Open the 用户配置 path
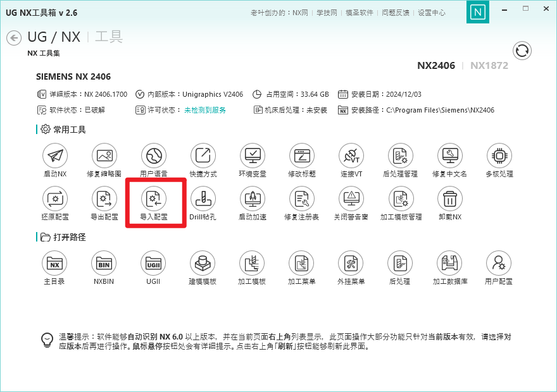557x392 pixels. click(x=499, y=263)
